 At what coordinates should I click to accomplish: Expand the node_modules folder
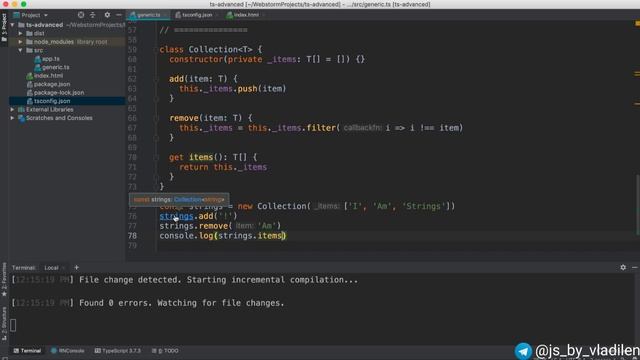tap(20, 42)
